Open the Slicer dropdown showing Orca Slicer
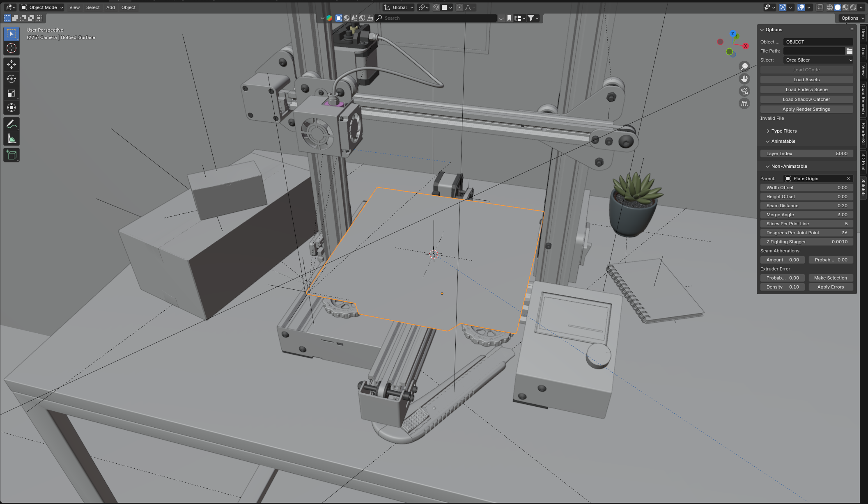This screenshot has width=868, height=504. click(818, 60)
